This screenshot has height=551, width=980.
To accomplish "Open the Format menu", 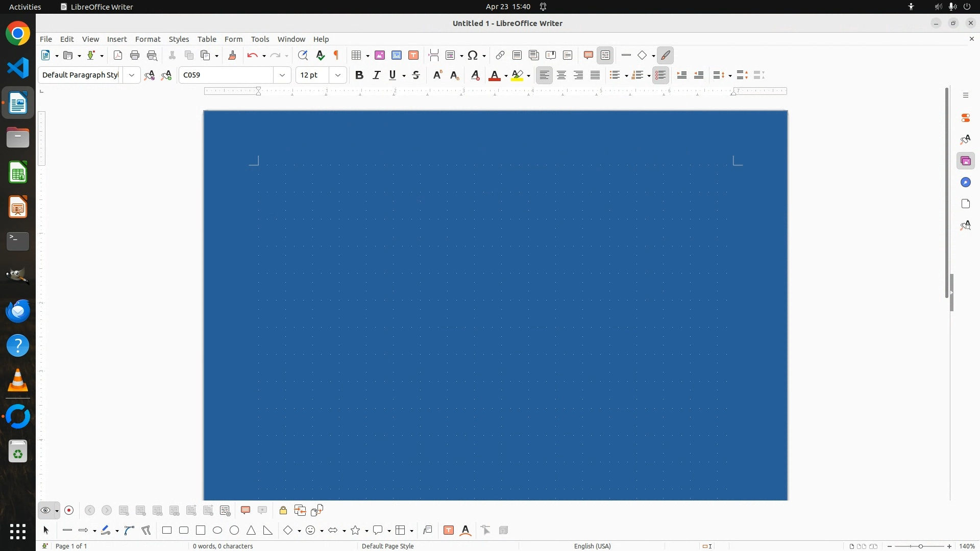I will click(x=148, y=39).
